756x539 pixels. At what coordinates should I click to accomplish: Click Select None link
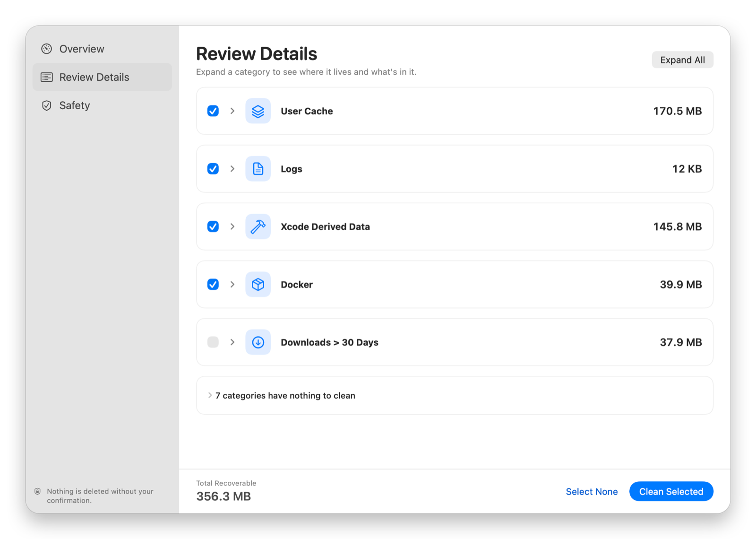coord(592,492)
